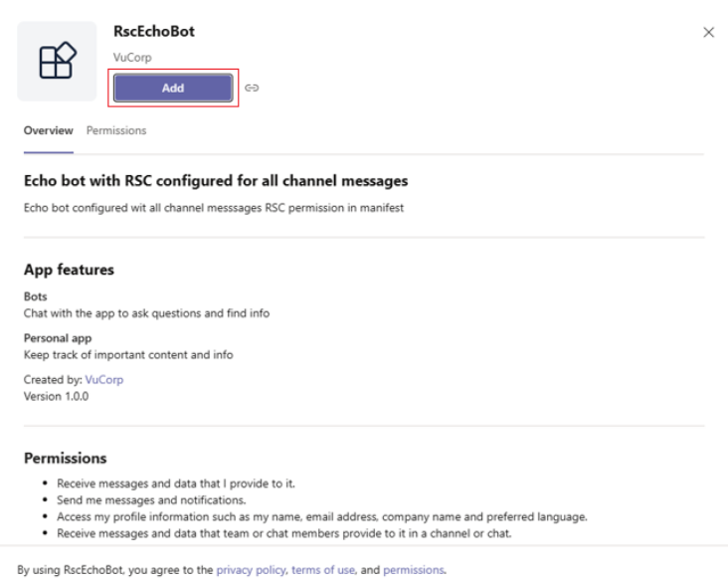Click the permissions link in the footer
Image resolution: width=728 pixels, height=583 pixels.
point(414,570)
